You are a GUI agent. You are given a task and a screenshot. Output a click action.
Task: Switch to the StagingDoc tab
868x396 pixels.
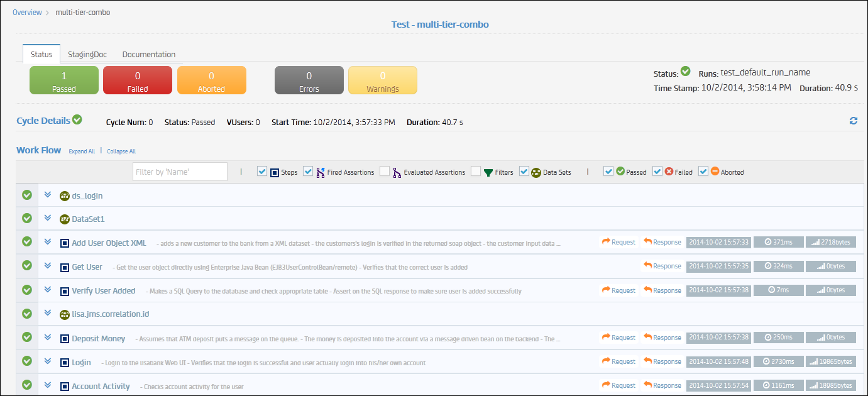[87, 54]
